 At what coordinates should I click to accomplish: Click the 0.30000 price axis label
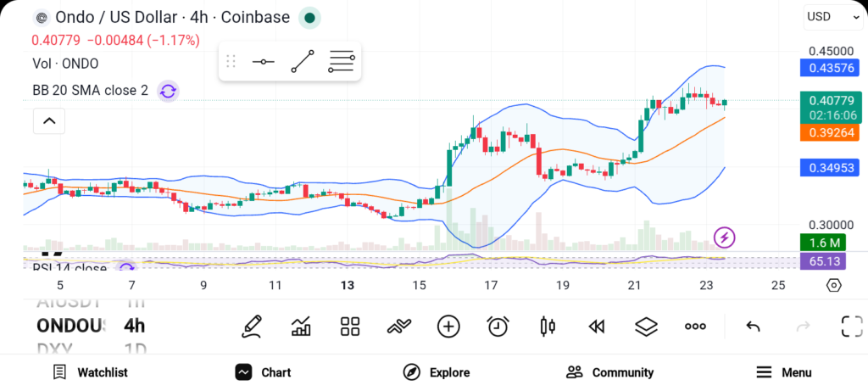tap(831, 226)
